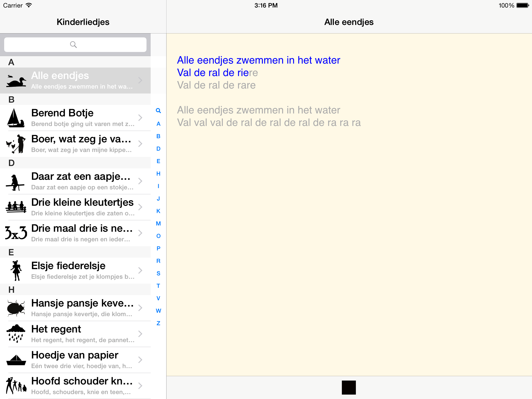Jump to letter J in the index
The width and height of the screenshot is (532, 399).
click(x=158, y=199)
